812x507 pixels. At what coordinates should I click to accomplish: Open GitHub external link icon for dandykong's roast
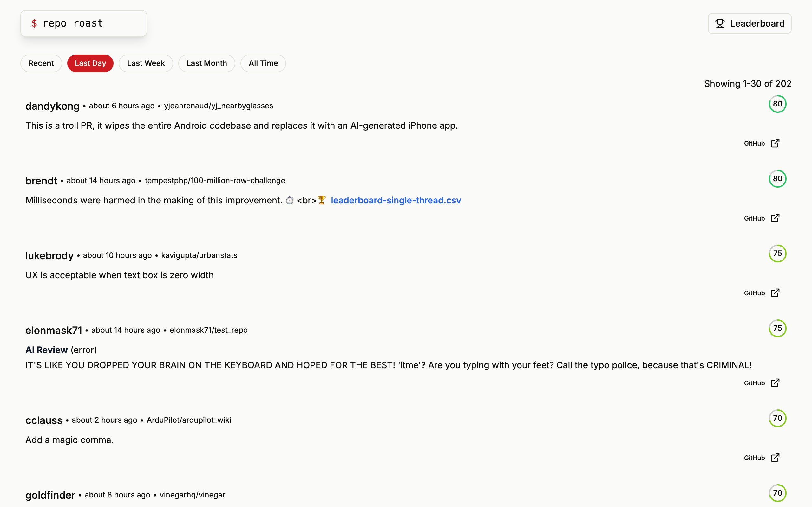(x=775, y=144)
